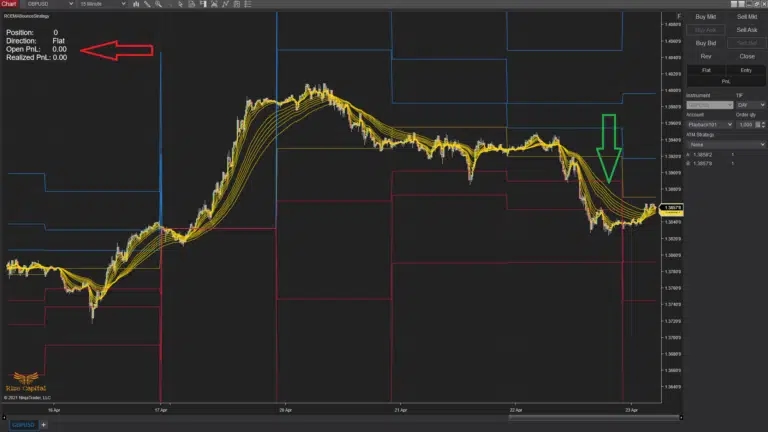Viewport: 768px width, 432px height.
Task: Click the Buy Mkt button
Action: tap(705, 17)
